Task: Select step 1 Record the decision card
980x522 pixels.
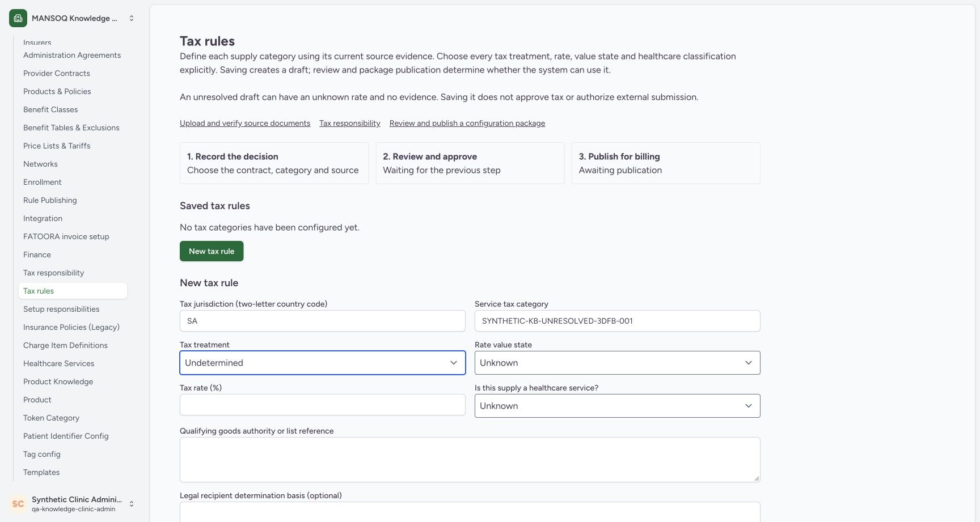Action: [x=274, y=163]
